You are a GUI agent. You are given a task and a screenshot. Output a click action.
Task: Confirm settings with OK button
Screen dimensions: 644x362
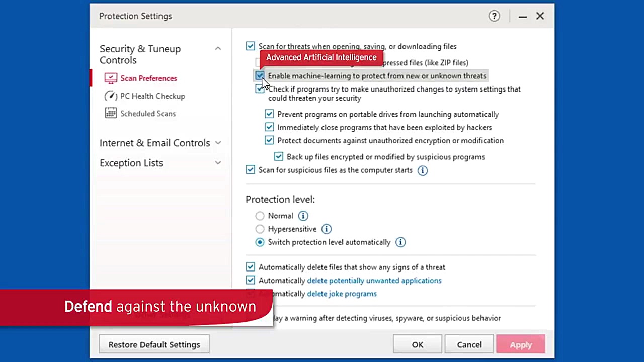tap(418, 344)
